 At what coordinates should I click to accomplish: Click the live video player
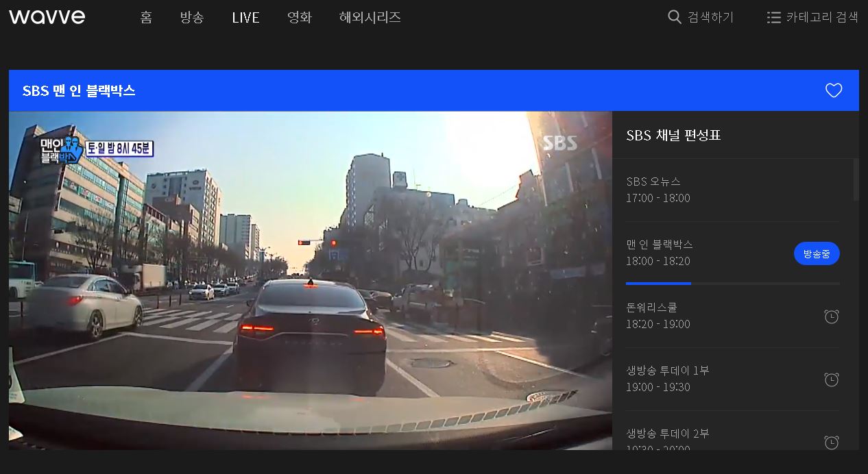311,281
